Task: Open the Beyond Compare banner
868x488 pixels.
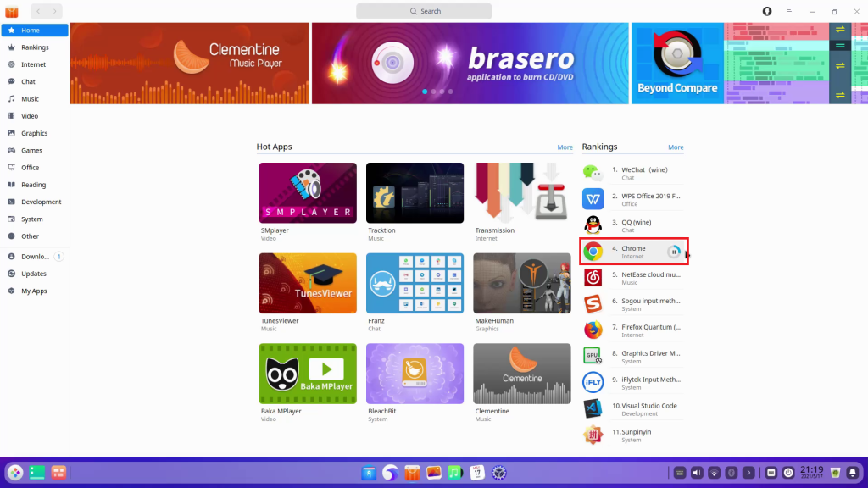Action: tap(749, 63)
